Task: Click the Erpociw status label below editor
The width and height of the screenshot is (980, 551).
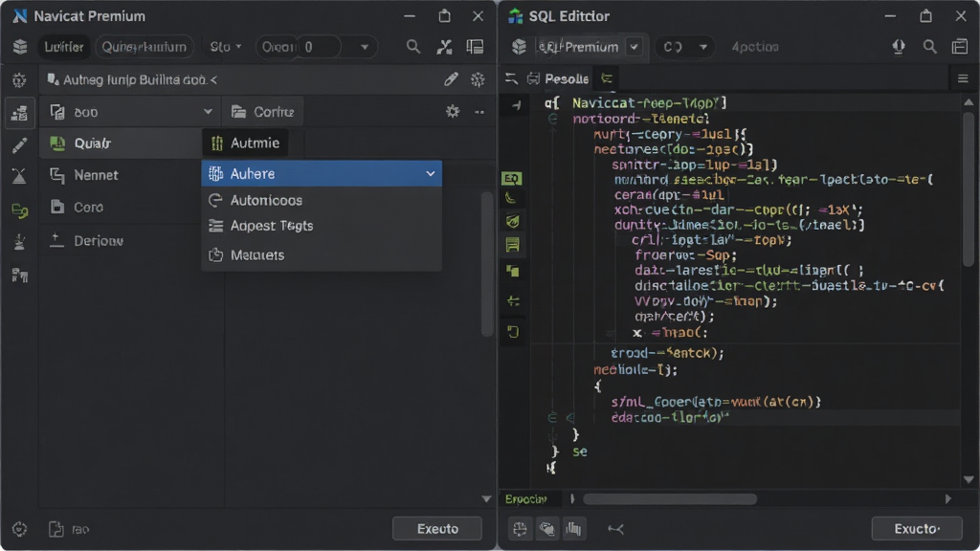Action: pos(526,499)
